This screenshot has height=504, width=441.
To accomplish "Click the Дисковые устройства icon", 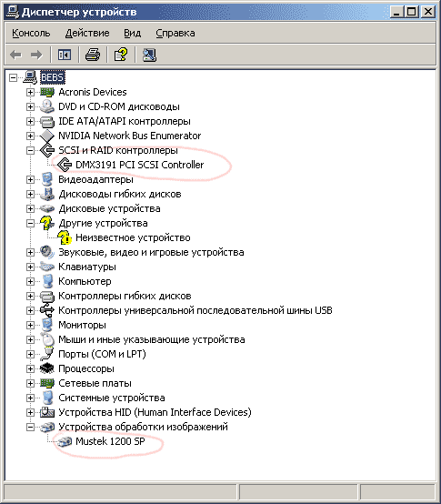I will [47, 208].
